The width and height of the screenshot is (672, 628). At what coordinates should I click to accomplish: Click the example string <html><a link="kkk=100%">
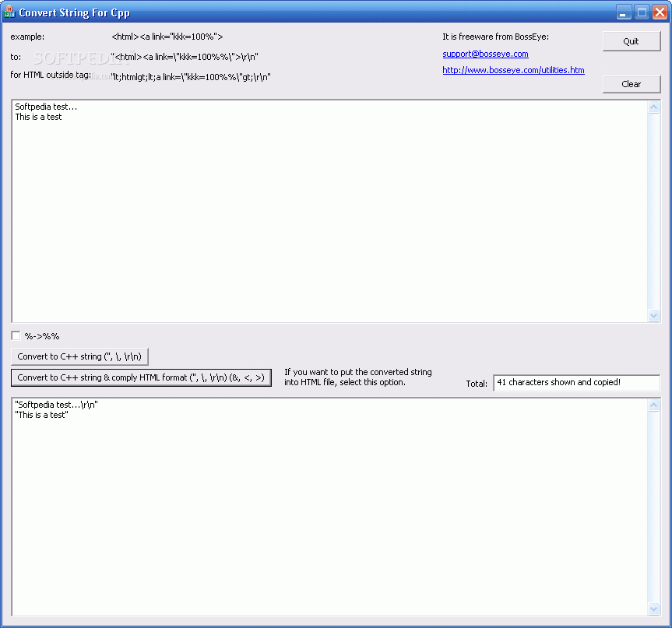[167, 37]
